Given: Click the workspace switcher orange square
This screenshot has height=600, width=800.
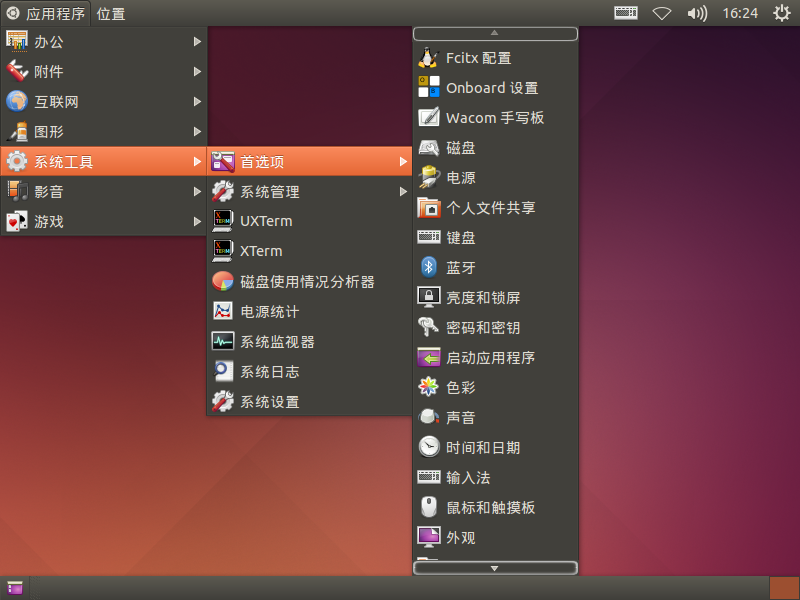Looking at the screenshot, I should (x=784, y=588).
